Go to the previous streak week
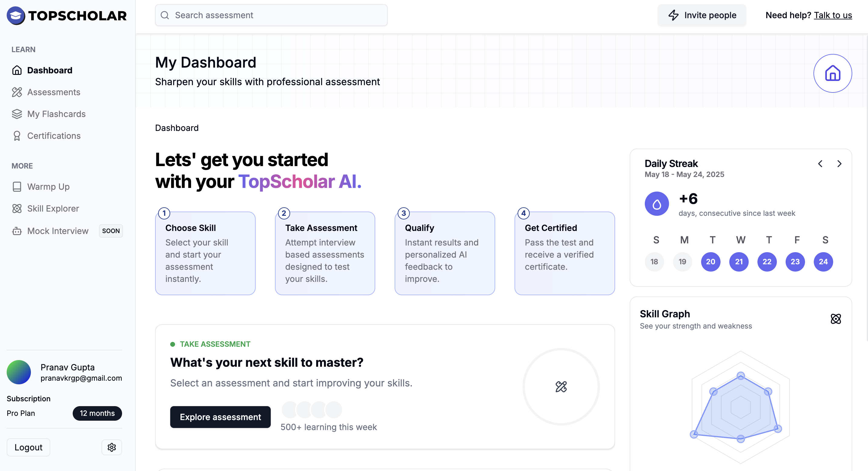The height and width of the screenshot is (471, 868). coord(820,164)
